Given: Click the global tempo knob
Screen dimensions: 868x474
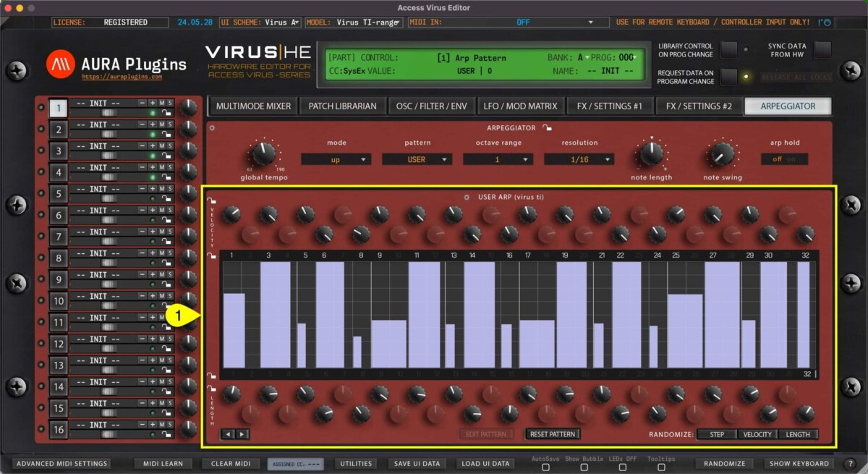Looking at the screenshot, I should [x=263, y=153].
